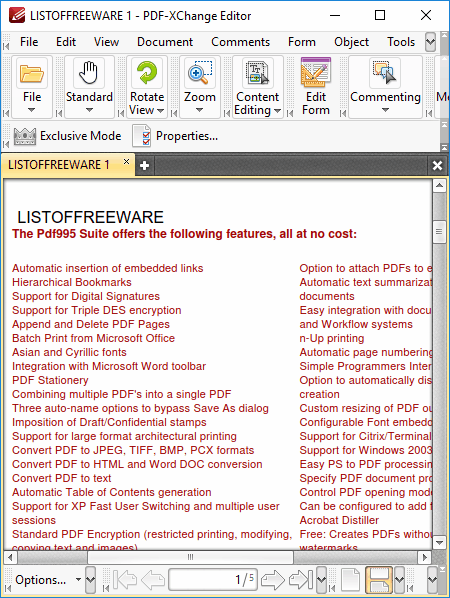Expand the File toolbar dropdown arrow
450x598 pixels.
[32, 110]
